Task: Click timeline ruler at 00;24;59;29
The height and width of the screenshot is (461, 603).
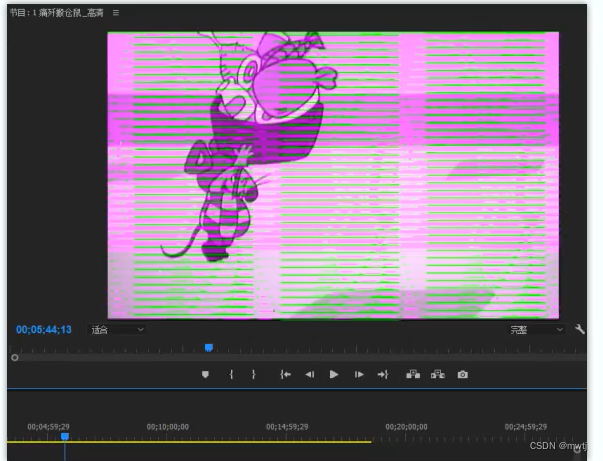Action: pos(526,427)
